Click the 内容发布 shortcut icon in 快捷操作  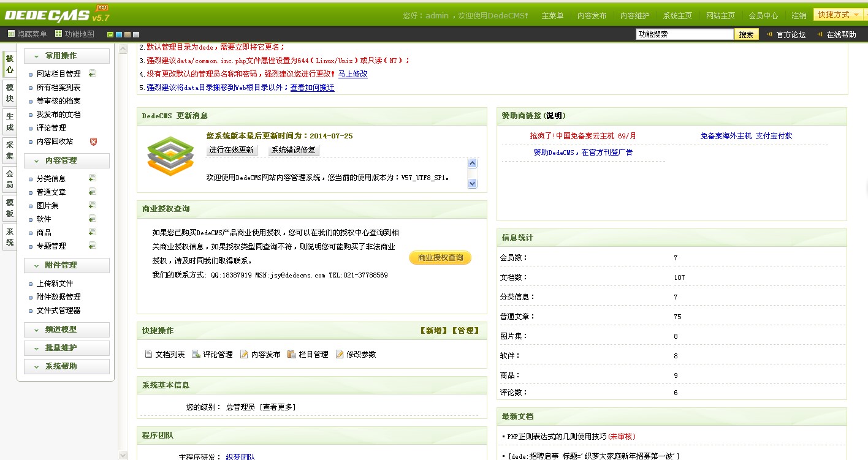pyautogui.click(x=244, y=354)
